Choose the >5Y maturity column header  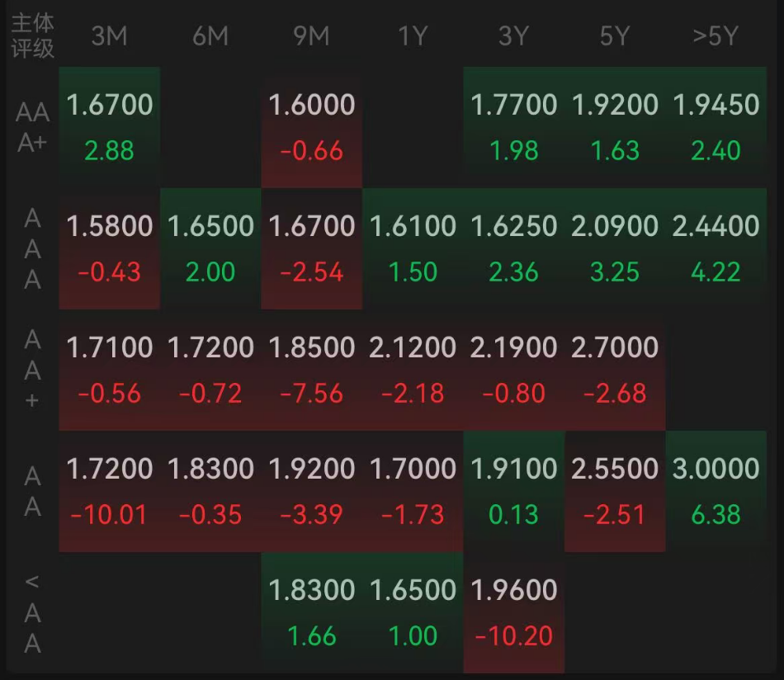point(716,36)
